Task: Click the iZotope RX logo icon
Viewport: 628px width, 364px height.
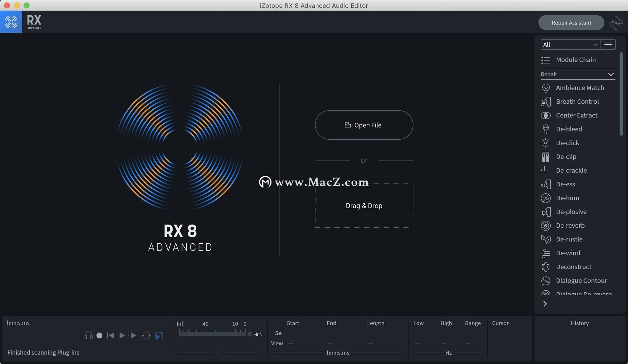Action: pyautogui.click(x=11, y=22)
